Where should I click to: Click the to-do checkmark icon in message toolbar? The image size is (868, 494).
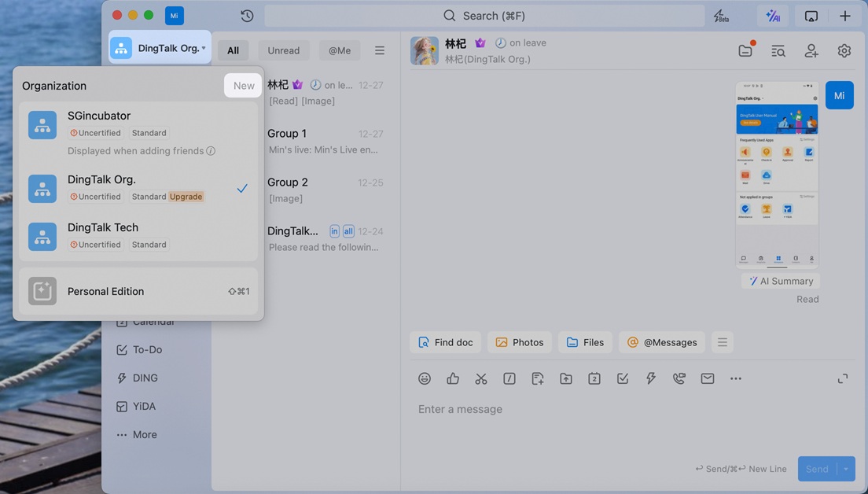click(x=623, y=378)
